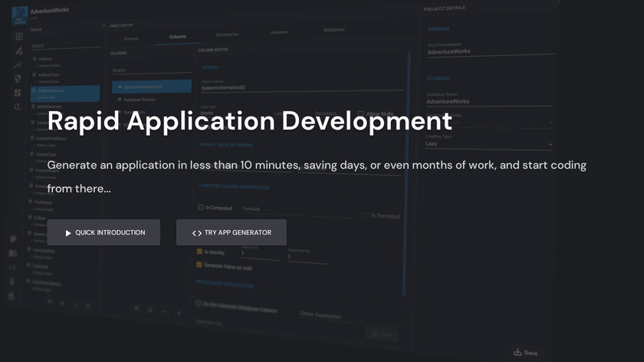This screenshot has width=644, height=362.
Task: Click the Tables search field
Action: pyautogui.click(x=65, y=46)
